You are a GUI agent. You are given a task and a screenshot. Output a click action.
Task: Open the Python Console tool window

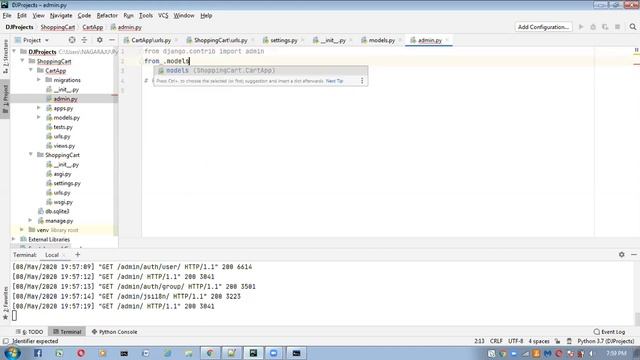114,332
